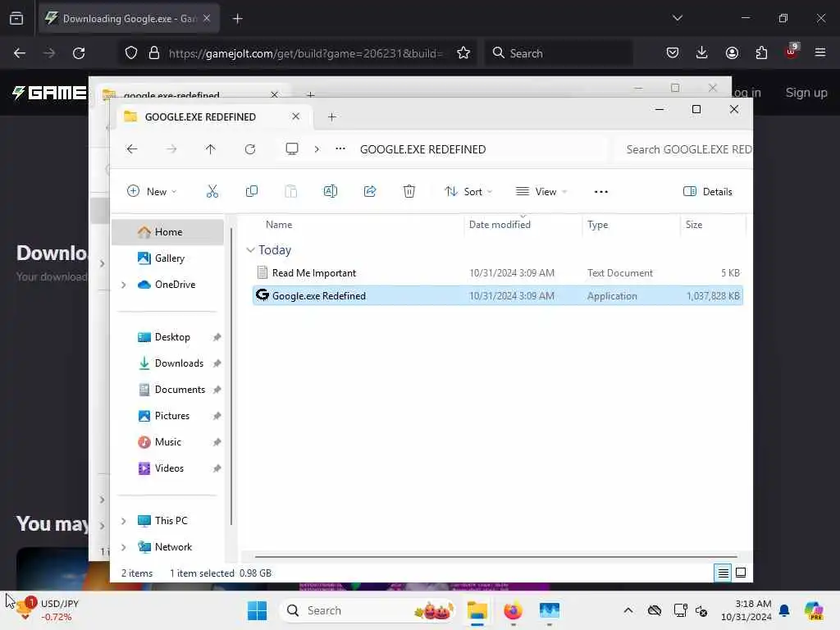The width and height of the screenshot is (840, 630).
Task: Collapse the Today group
Action: (x=250, y=250)
